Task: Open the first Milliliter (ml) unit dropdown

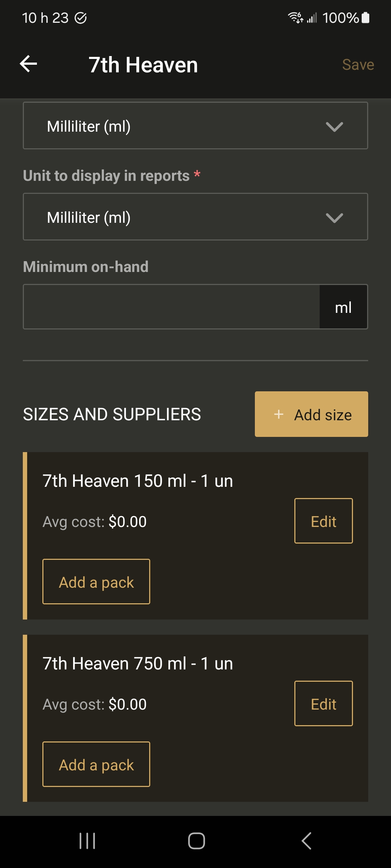Action: coord(195,125)
